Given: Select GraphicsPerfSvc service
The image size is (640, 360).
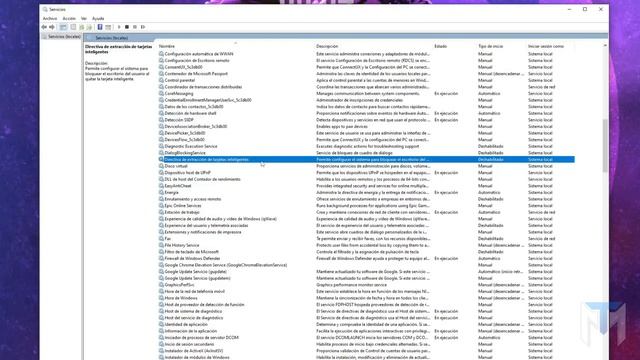Looking at the screenshot, I should click(366, 285).
